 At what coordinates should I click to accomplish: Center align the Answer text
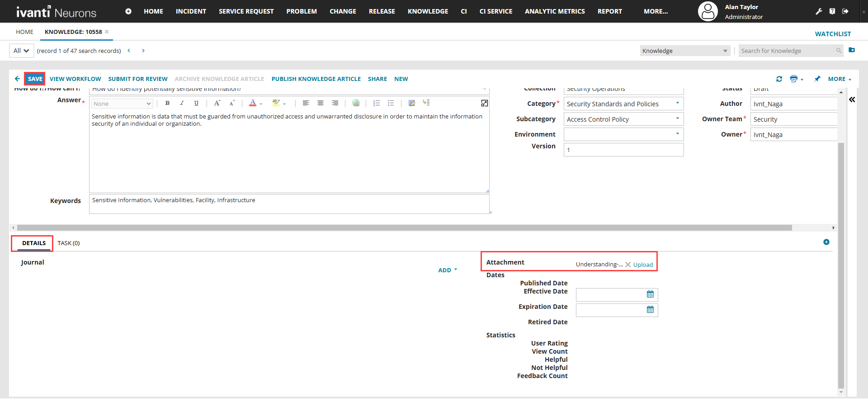click(321, 103)
